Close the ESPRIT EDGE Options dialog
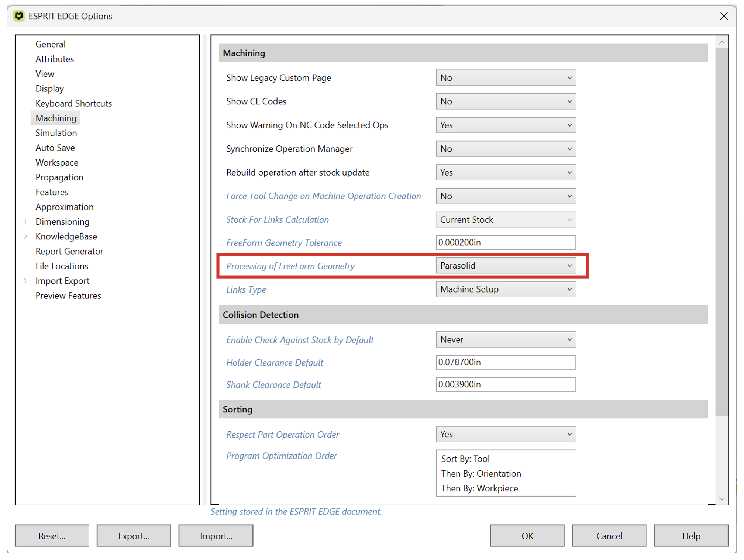Image resolution: width=744 pixels, height=560 pixels. click(x=723, y=16)
